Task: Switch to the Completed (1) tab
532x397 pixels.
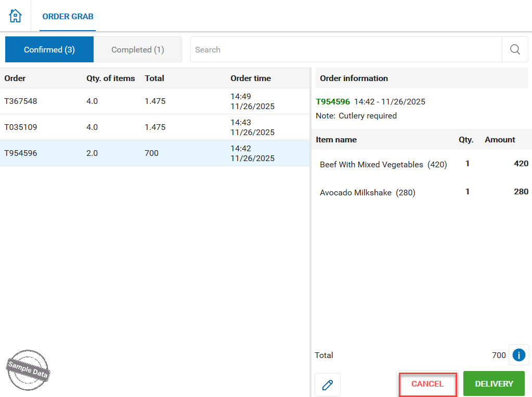Action: point(138,50)
